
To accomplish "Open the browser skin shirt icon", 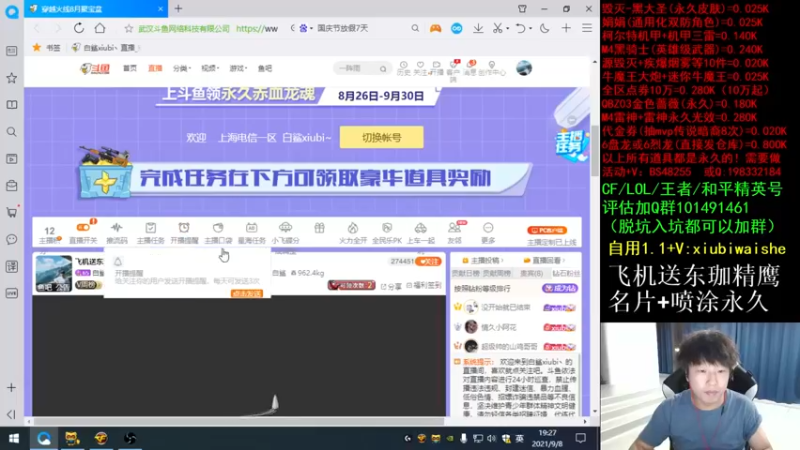I will point(522,9).
